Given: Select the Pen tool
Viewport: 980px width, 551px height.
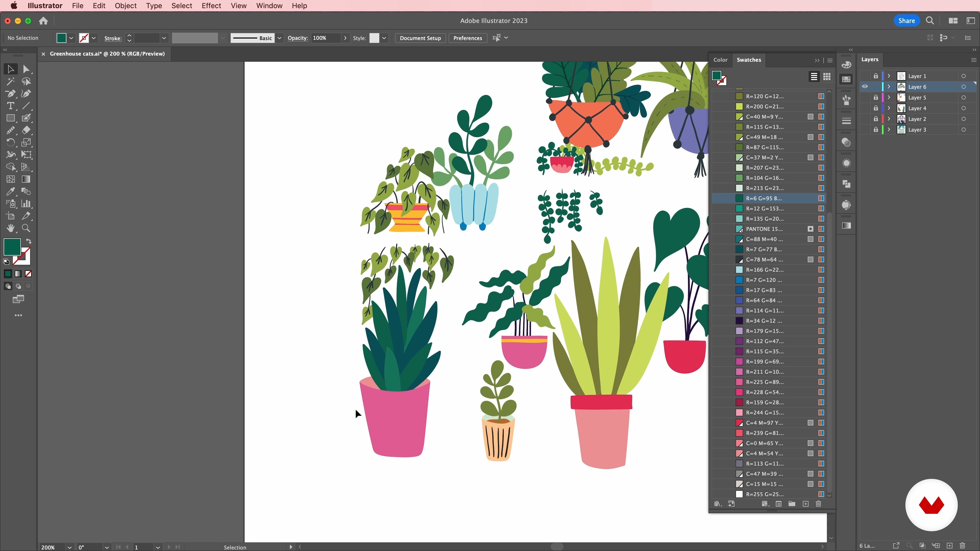Looking at the screenshot, I should click(10, 94).
